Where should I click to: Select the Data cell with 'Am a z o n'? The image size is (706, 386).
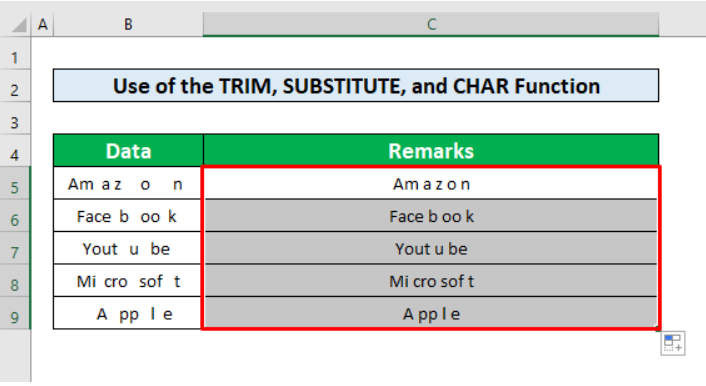coord(127,183)
